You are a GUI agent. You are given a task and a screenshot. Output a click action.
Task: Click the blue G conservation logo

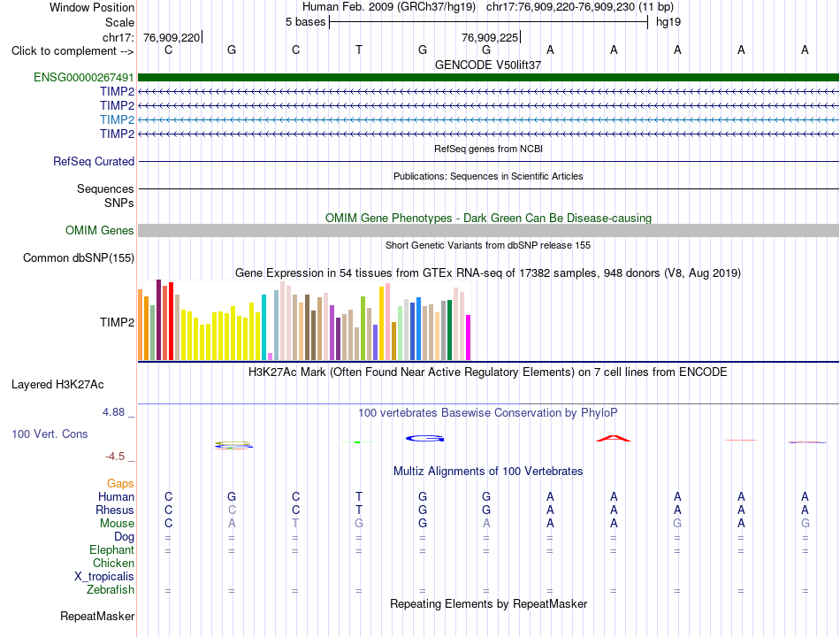pos(424,439)
